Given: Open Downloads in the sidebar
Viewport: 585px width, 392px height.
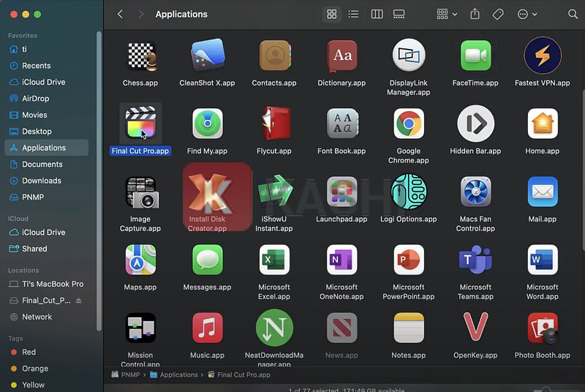Looking at the screenshot, I should point(46,181).
